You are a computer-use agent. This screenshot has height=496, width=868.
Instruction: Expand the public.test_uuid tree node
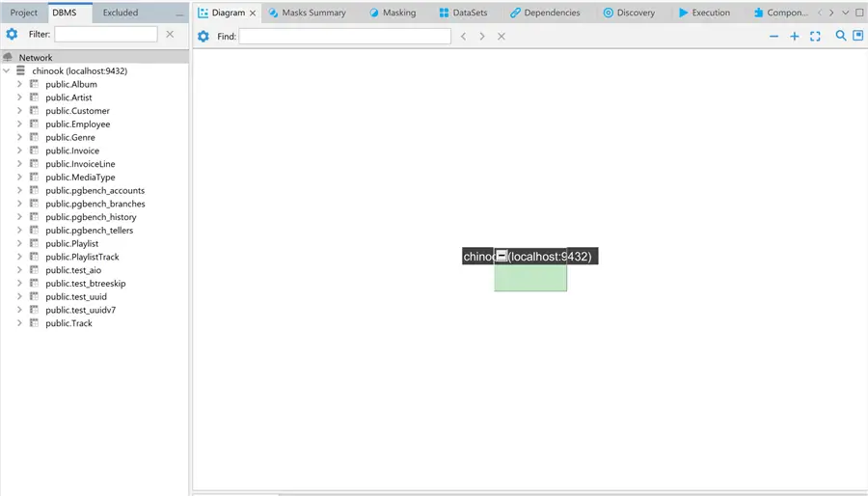tap(19, 296)
